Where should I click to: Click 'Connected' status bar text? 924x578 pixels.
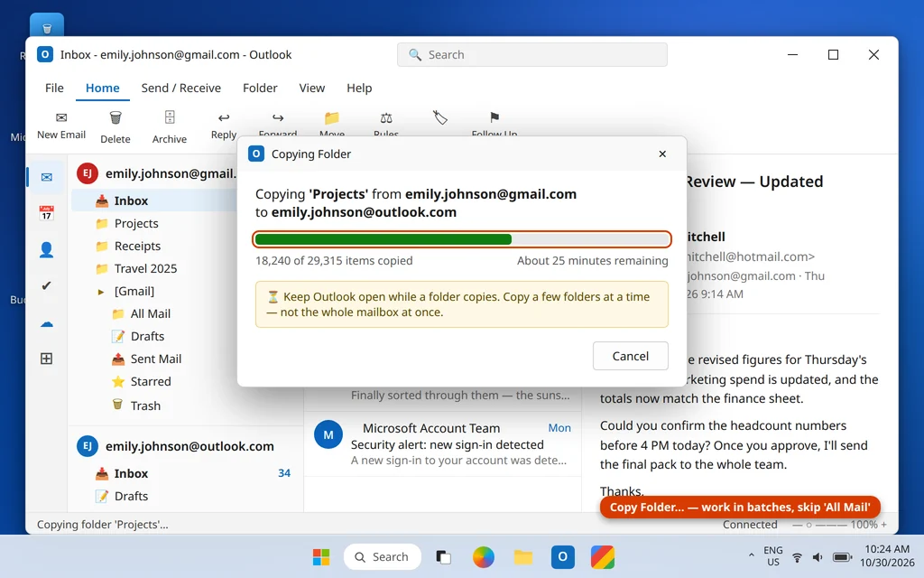coord(750,525)
